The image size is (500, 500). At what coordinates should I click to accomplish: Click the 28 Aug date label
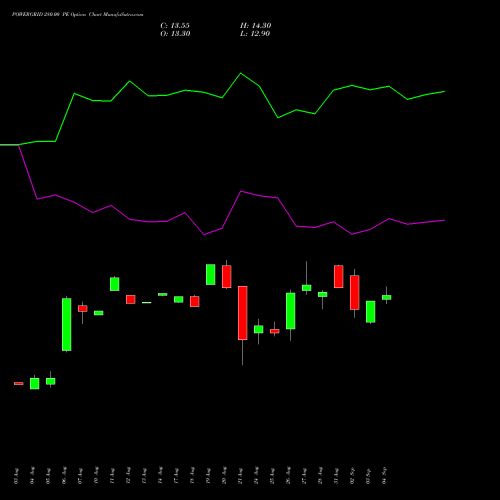tap(320, 476)
